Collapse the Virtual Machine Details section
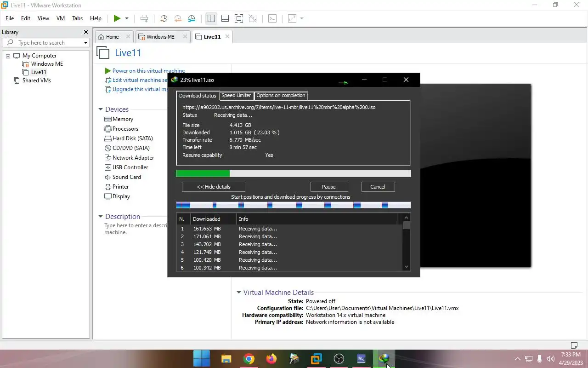Viewport: 588px width, 368px height. pyautogui.click(x=239, y=293)
